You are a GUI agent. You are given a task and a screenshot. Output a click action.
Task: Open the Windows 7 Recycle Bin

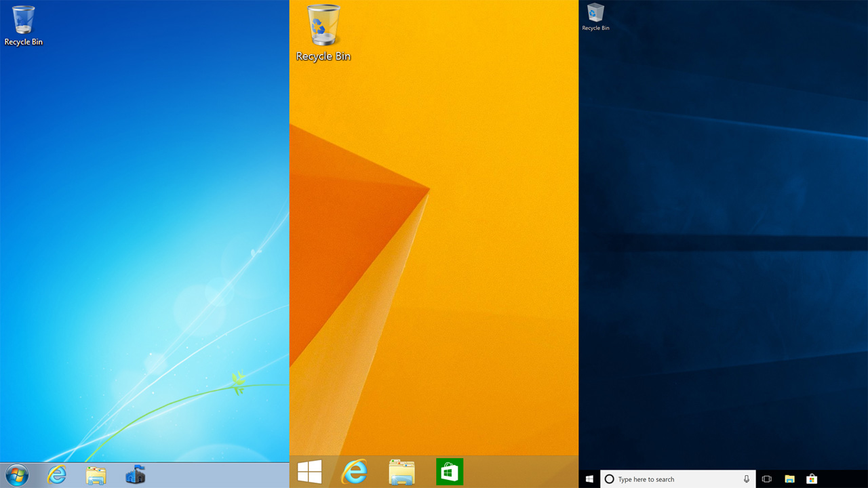tap(23, 20)
